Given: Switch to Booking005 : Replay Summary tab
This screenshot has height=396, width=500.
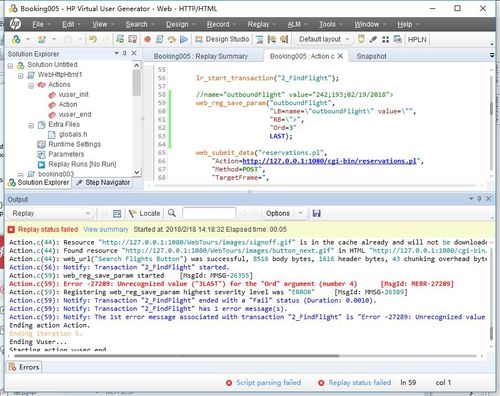Looking at the screenshot, I should (201, 56).
